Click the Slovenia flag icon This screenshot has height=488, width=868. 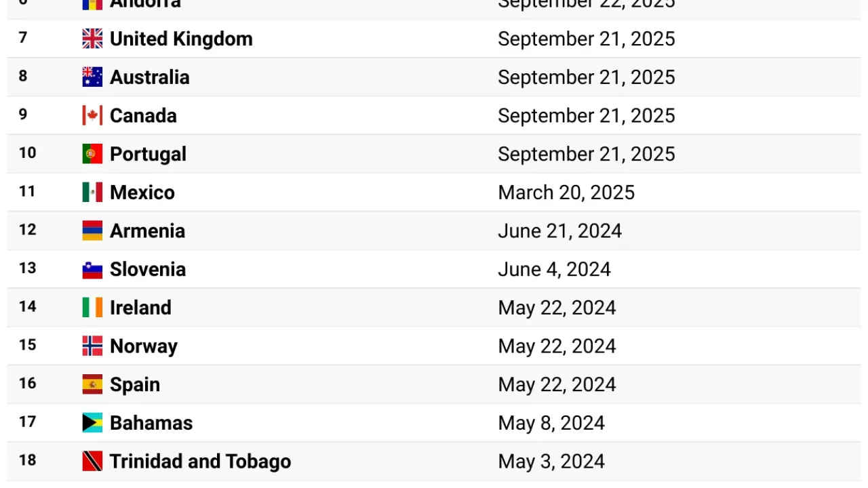tap(92, 269)
